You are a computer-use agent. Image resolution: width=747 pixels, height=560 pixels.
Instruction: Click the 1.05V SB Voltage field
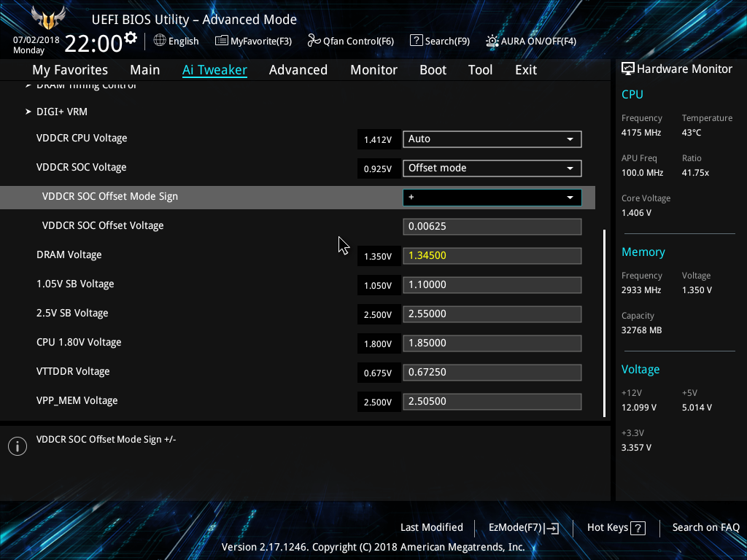[492, 285]
